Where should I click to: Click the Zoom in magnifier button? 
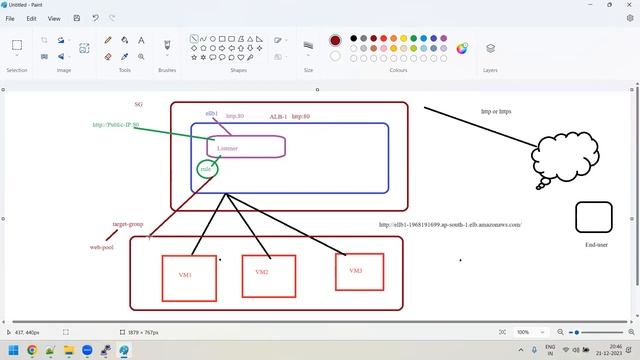pyautogui.click(x=631, y=332)
